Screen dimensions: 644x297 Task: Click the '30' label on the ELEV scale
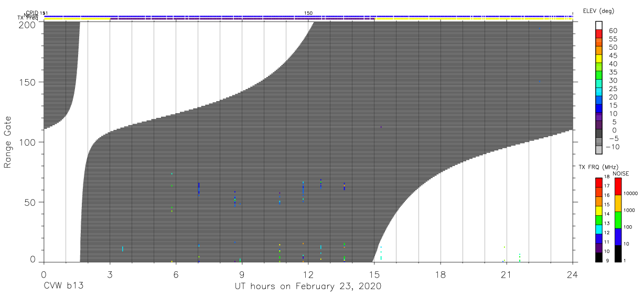point(613,80)
